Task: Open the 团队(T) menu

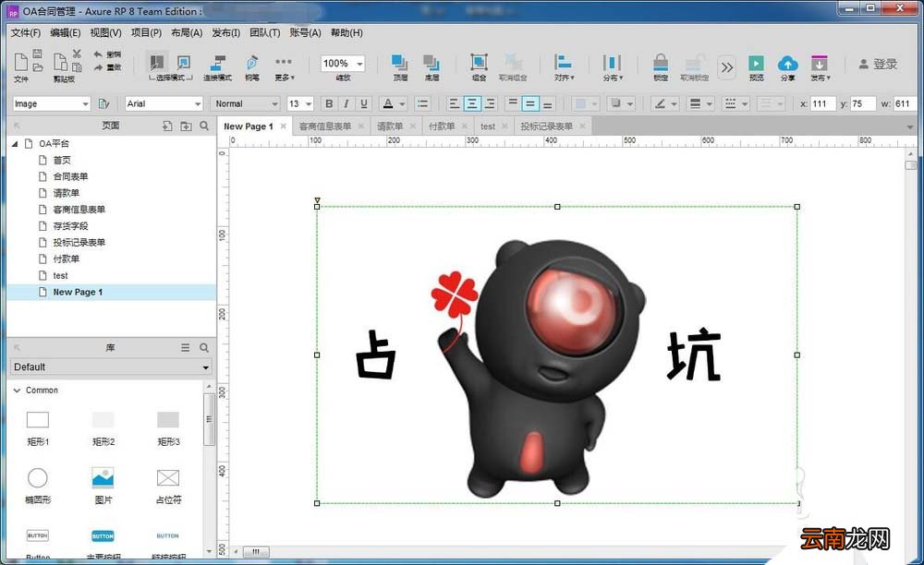Action: pos(264,33)
